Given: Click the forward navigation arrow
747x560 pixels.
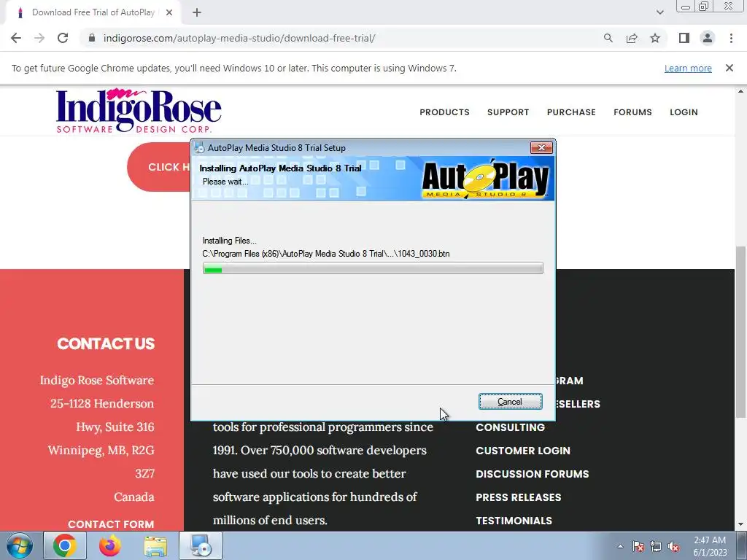Looking at the screenshot, I should (39, 38).
